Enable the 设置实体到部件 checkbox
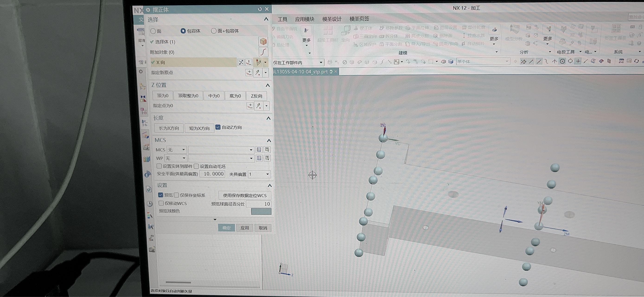644x297 pixels. tap(159, 166)
